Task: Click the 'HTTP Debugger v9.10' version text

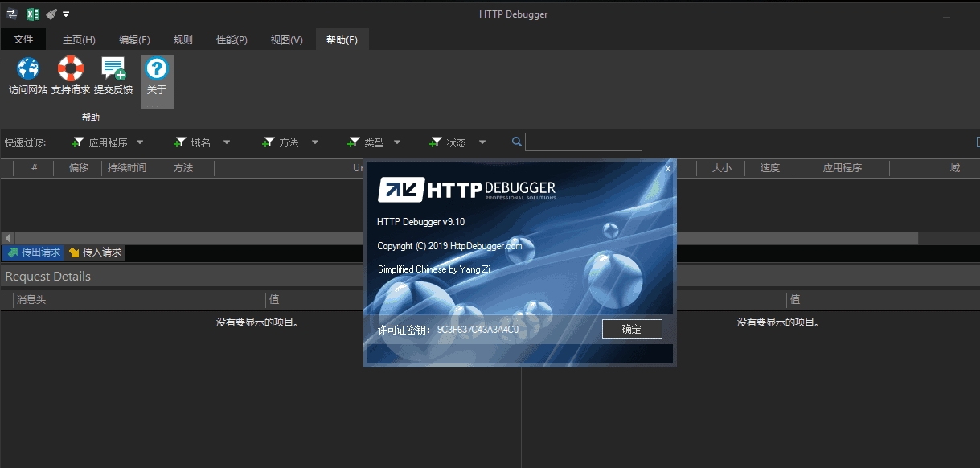Action: coord(420,222)
